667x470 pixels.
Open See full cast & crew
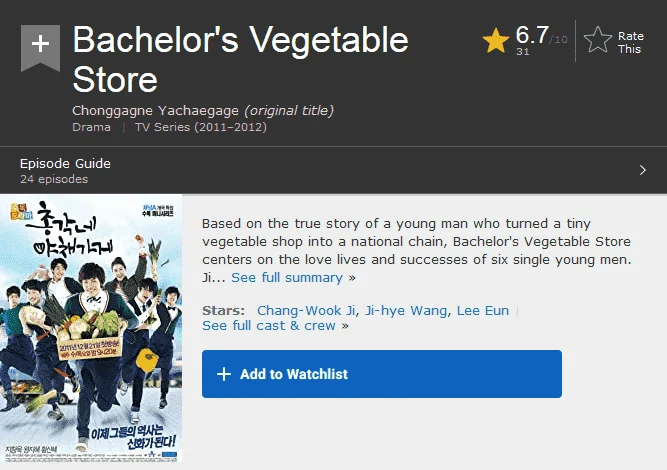click(269, 326)
